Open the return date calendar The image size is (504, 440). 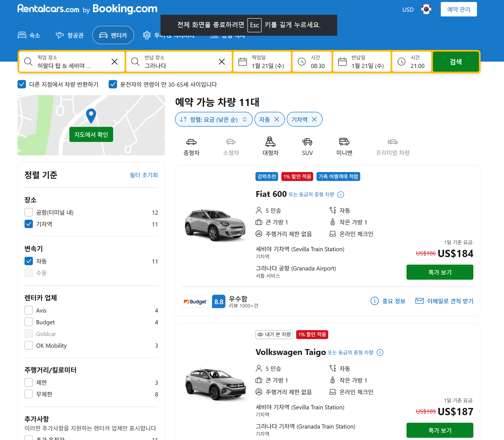(362, 62)
